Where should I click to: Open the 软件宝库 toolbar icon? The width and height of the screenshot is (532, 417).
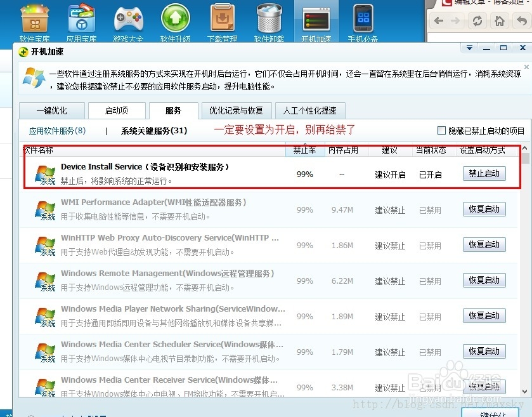(34, 19)
